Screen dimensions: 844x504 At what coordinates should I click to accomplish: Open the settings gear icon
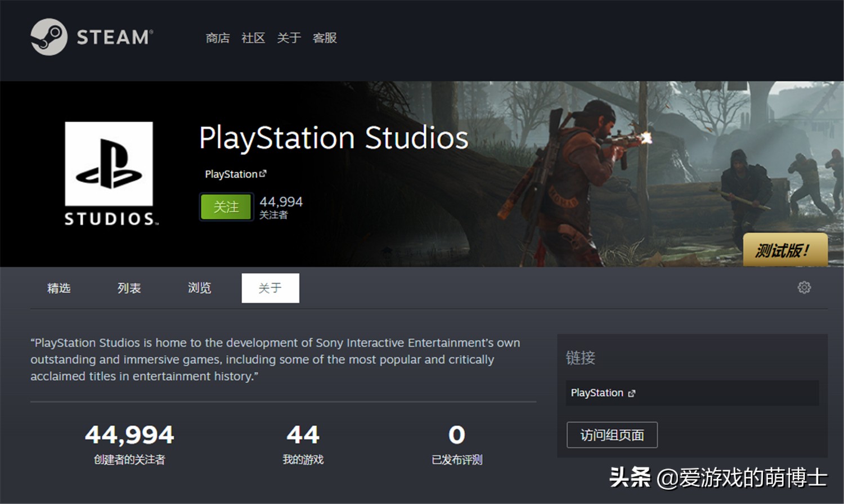point(804,287)
